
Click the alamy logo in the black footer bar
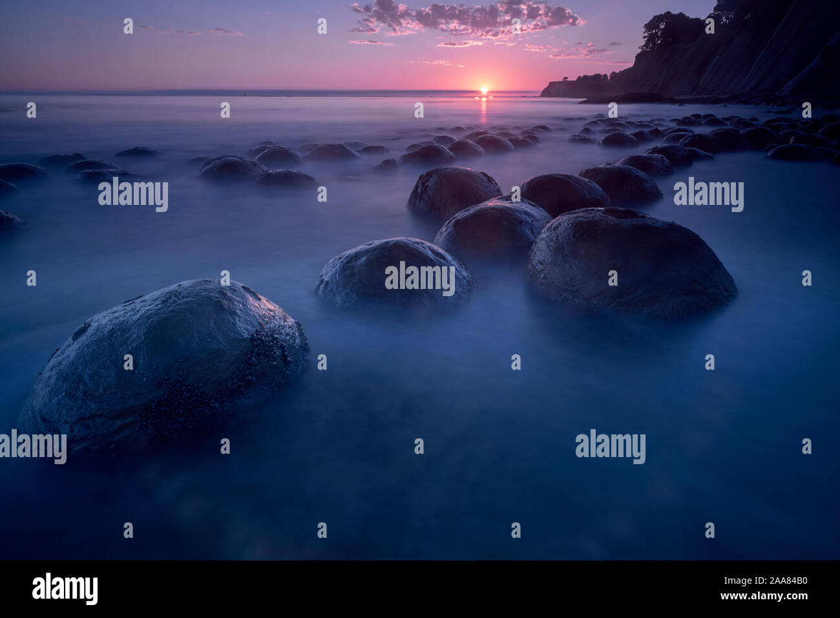[x=65, y=589]
